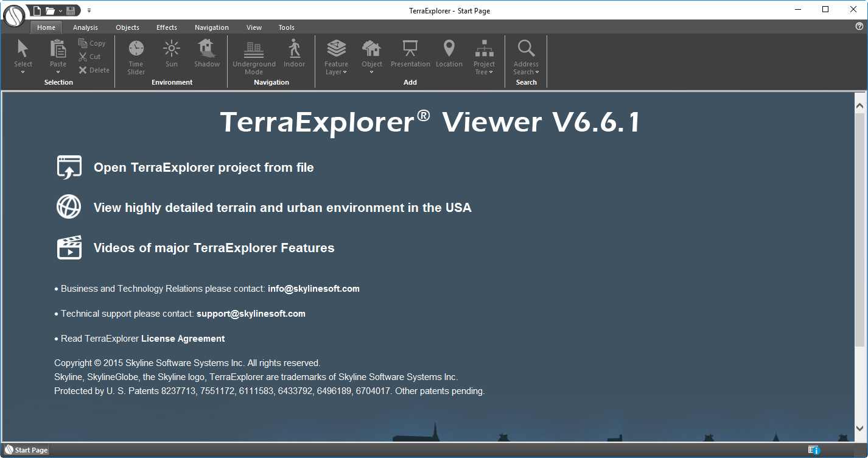Screen dimensions: 868x458
Task: Expand the Object dropdown arrow
Action: coord(372,72)
